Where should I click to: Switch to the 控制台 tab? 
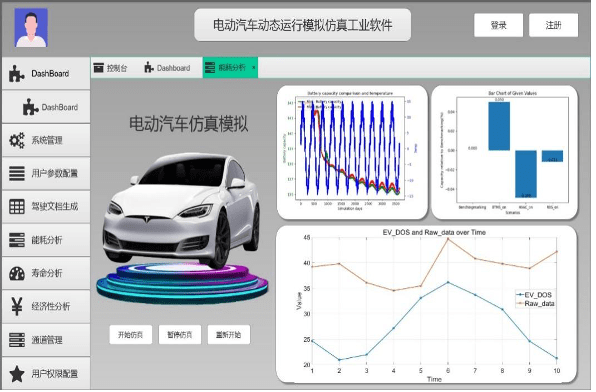click(110, 68)
